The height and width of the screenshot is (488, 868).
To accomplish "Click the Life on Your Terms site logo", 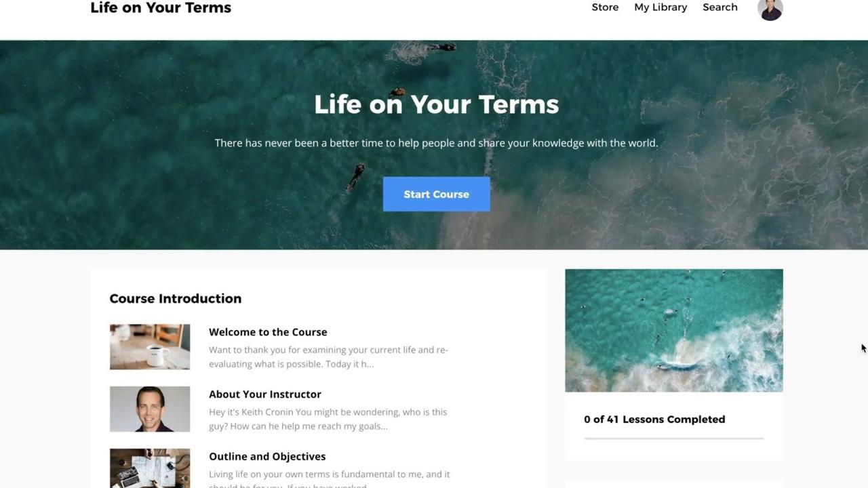I will (161, 8).
